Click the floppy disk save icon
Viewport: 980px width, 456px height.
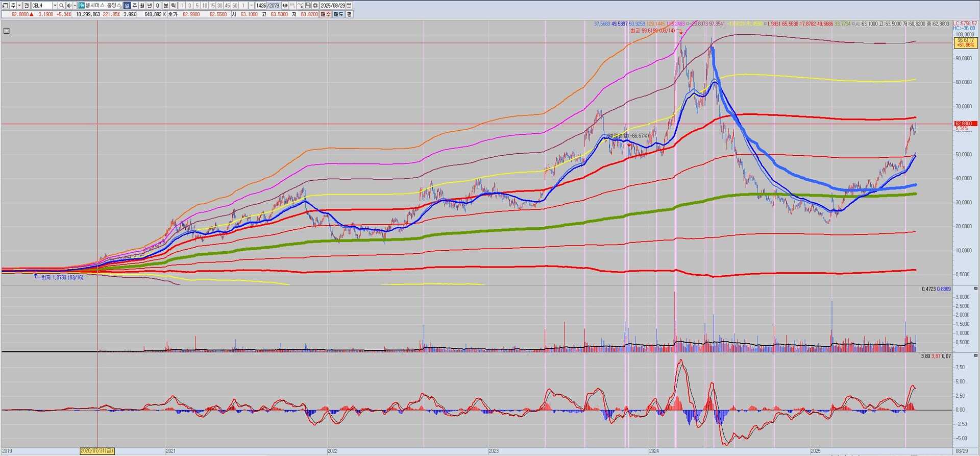coord(308,6)
